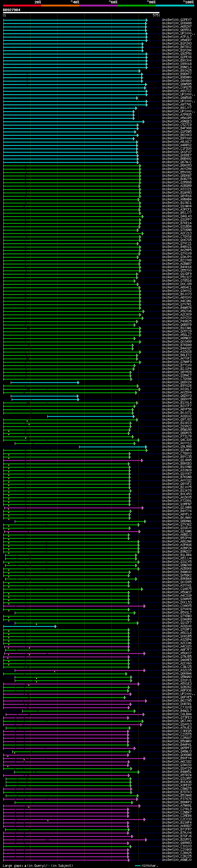
Task: Open hit UniRef100_A3IKL7
Action: 176,389
